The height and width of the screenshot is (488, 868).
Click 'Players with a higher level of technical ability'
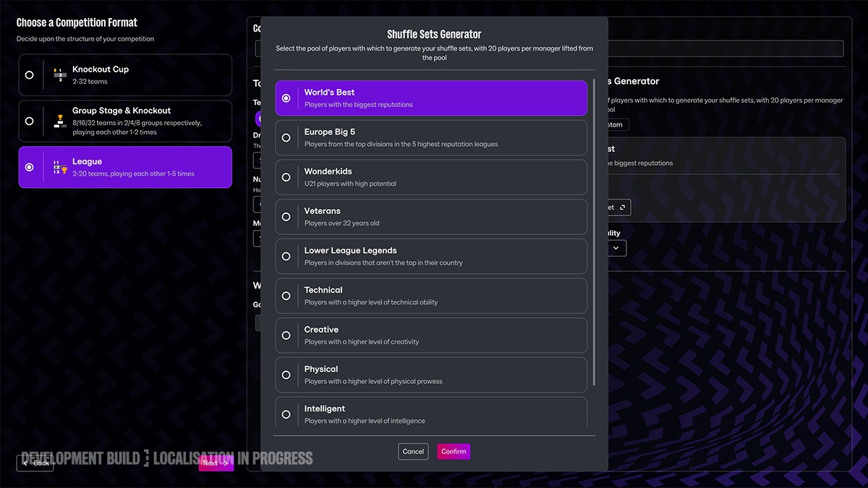[x=371, y=302]
